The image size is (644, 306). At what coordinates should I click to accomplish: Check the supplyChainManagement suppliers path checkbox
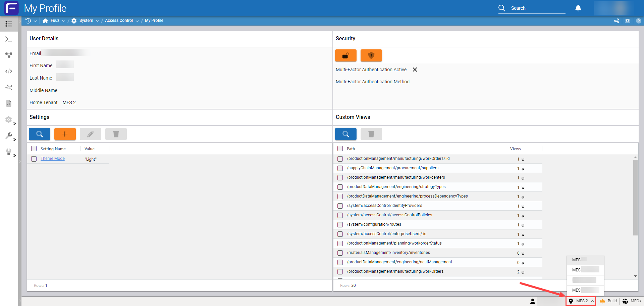coord(340,168)
